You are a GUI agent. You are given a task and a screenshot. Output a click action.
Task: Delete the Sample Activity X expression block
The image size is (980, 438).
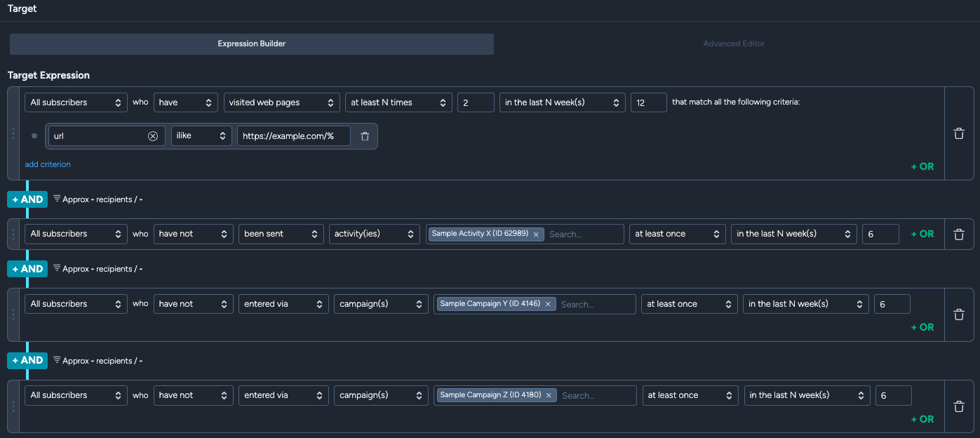click(x=959, y=234)
